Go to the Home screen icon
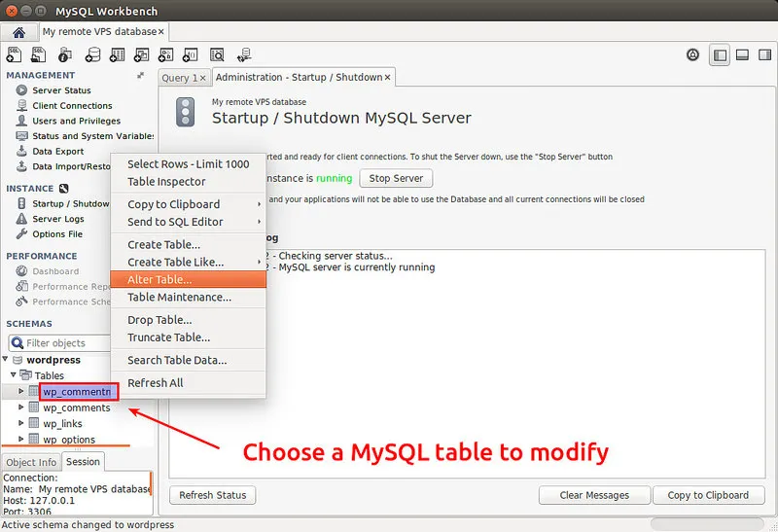Viewport: 778px width, 532px height. tap(18, 32)
